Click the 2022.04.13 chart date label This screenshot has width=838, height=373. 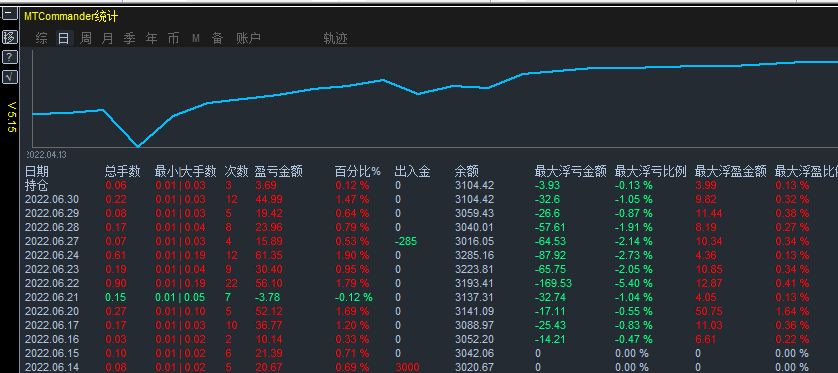click(x=46, y=154)
